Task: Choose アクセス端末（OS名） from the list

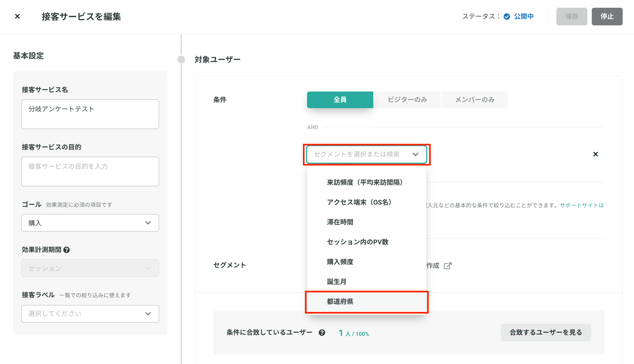Action: (367, 202)
